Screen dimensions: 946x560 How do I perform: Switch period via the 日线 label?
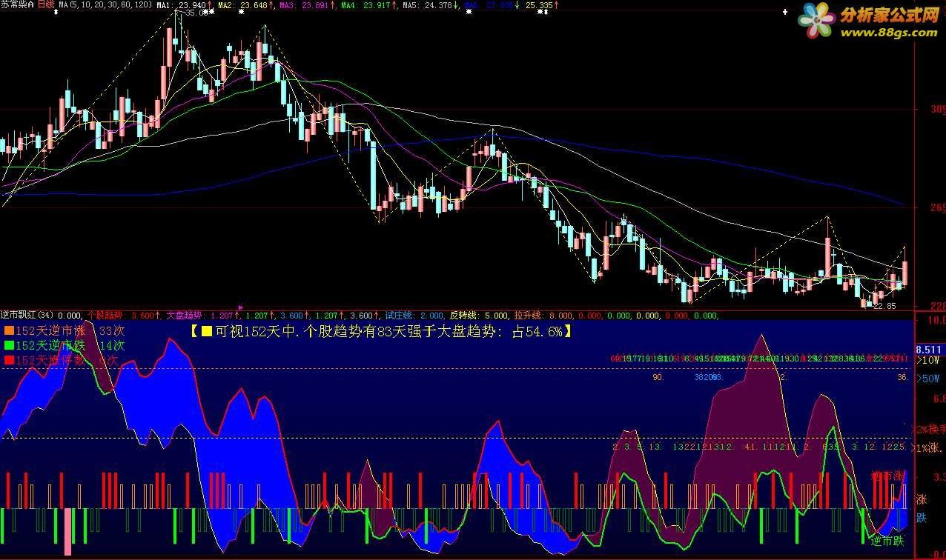point(45,4)
